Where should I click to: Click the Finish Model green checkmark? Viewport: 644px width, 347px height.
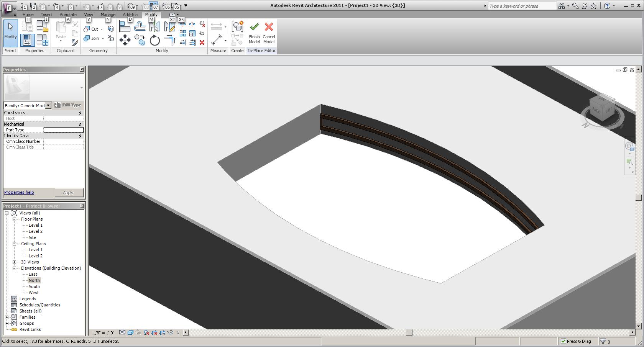pos(254,28)
